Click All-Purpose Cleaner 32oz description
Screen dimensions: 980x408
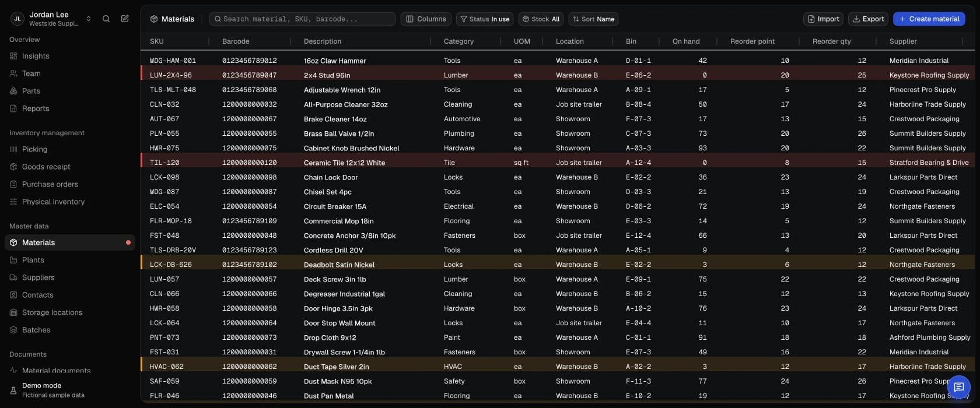(x=345, y=104)
